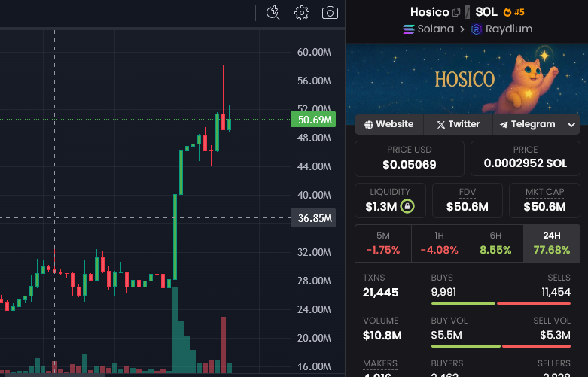
Task: Select the 6H timeframe tab
Action: pyautogui.click(x=495, y=243)
